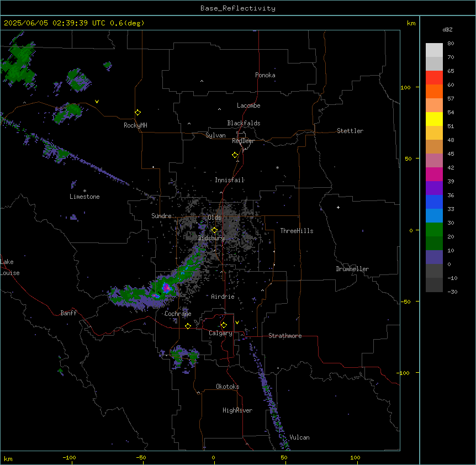Click the Didsbury town label
Viewport: 476px width, 465px height.
[211, 238]
